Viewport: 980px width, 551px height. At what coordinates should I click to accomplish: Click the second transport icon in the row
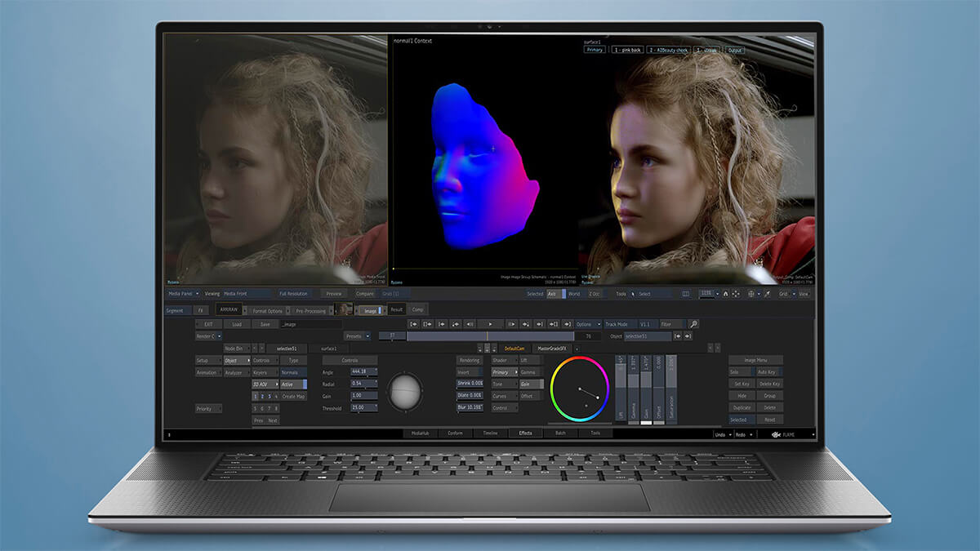(x=427, y=324)
